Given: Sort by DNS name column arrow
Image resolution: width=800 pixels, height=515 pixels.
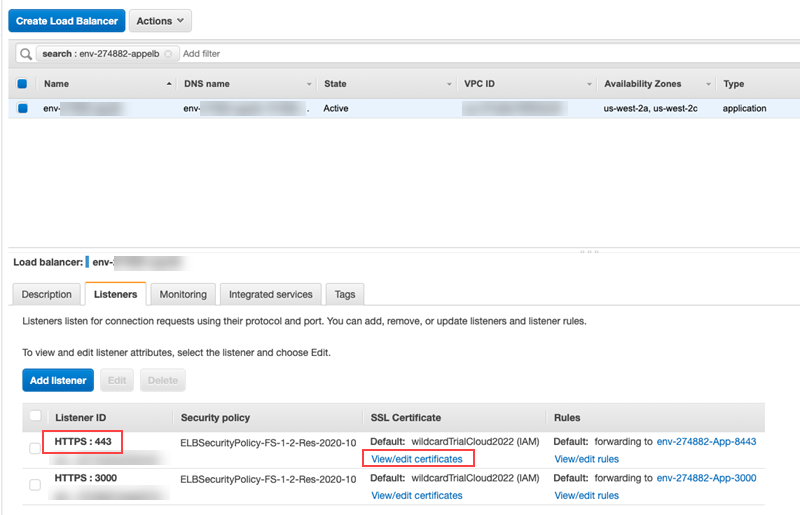Looking at the screenshot, I should [x=308, y=84].
